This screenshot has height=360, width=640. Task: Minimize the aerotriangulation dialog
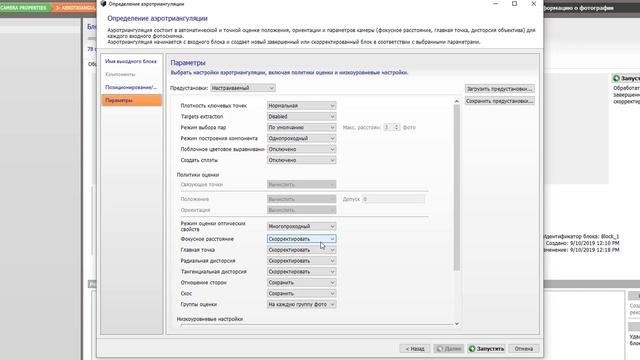[496, 4]
